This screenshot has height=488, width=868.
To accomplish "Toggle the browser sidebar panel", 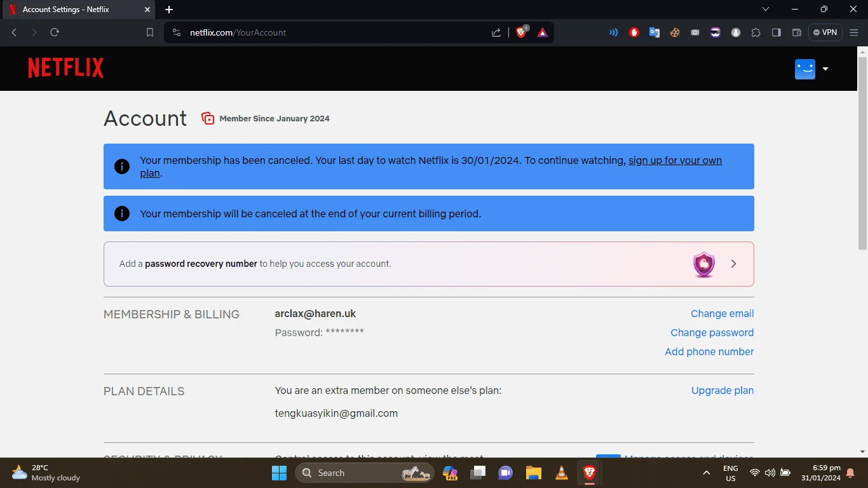I will 776,32.
